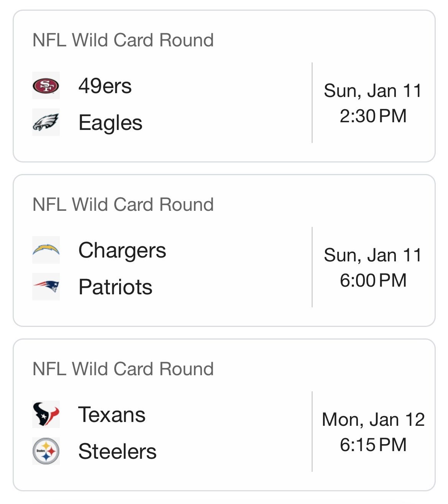This screenshot has height=504, width=448.
Task: Click the 2:30 PM kickoff time
Action: coord(373,116)
